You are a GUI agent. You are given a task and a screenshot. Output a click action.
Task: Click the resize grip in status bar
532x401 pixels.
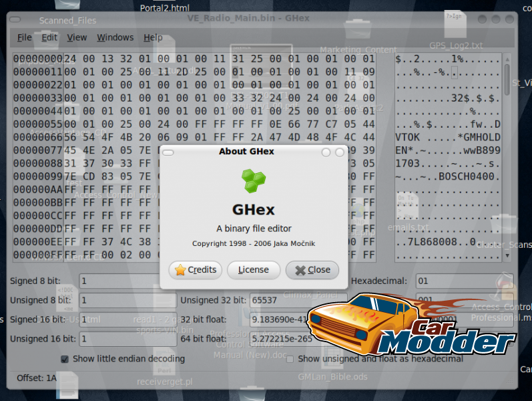click(509, 380)
